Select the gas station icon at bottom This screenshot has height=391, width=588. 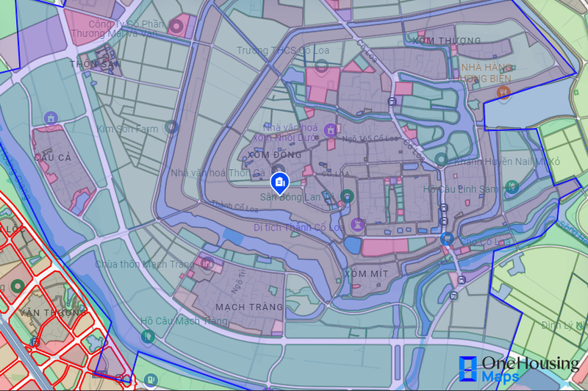point(151,379)
